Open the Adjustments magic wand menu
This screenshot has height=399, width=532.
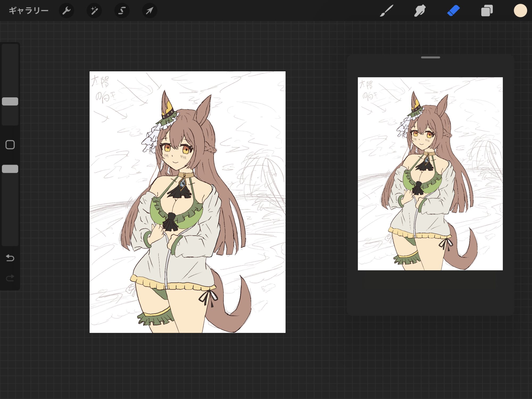[x=94, y=11]
